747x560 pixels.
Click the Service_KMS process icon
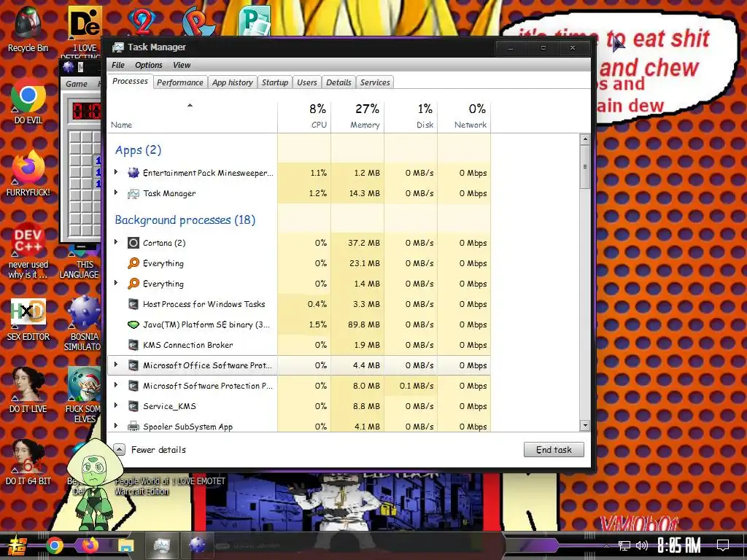(133, 406)
